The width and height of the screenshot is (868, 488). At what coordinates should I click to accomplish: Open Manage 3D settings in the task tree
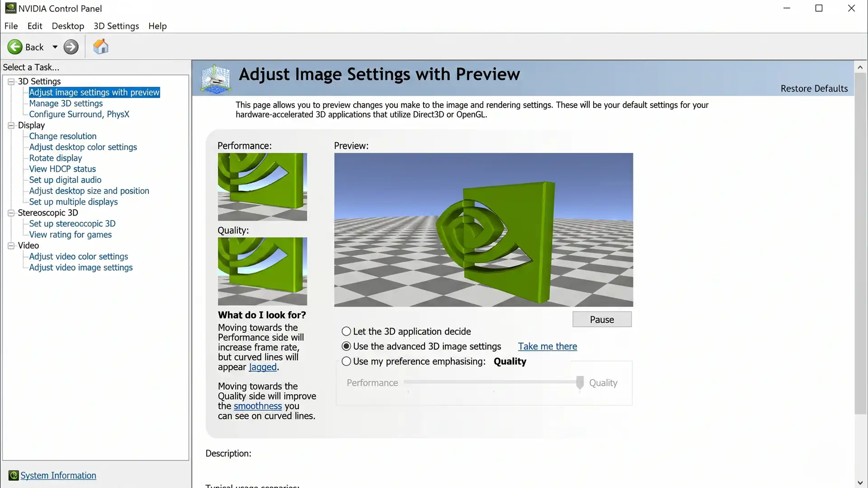pyautogui.click(x=66, y=103)
